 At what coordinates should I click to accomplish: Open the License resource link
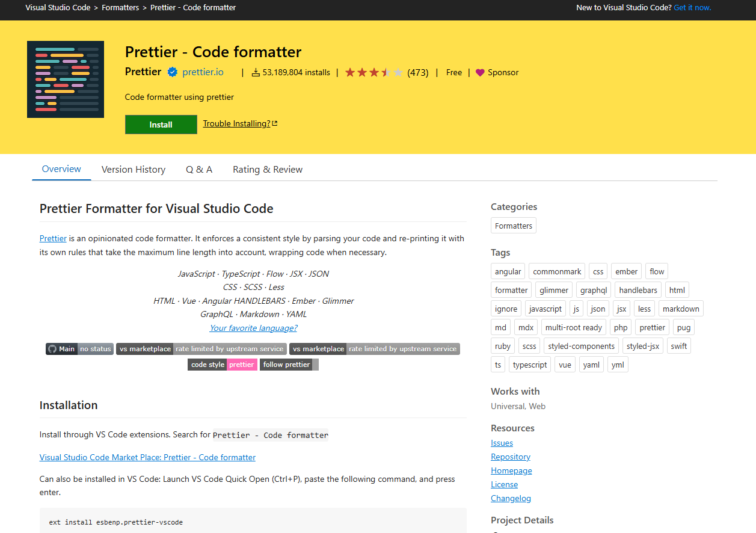[504, 484]
